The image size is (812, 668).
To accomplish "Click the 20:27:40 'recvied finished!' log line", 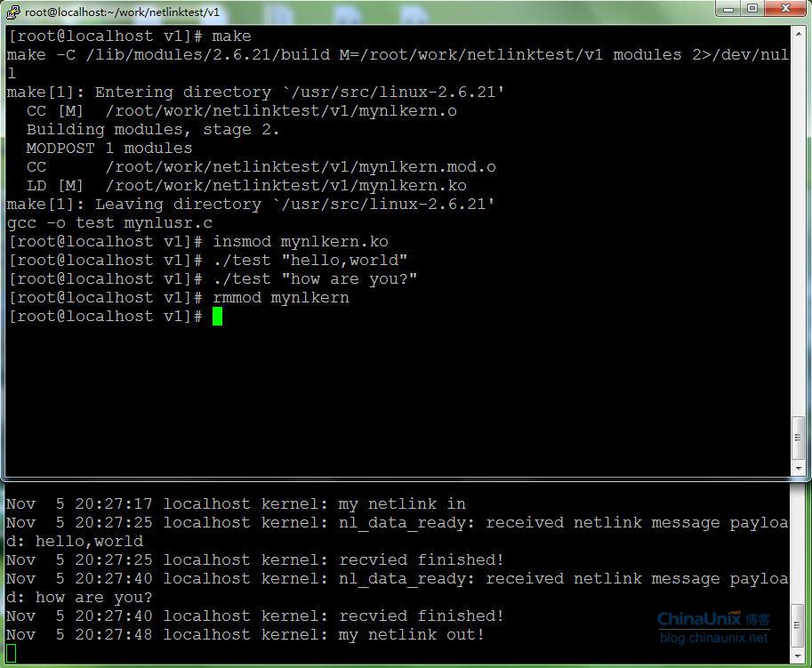I will click(x=254, y=616).
